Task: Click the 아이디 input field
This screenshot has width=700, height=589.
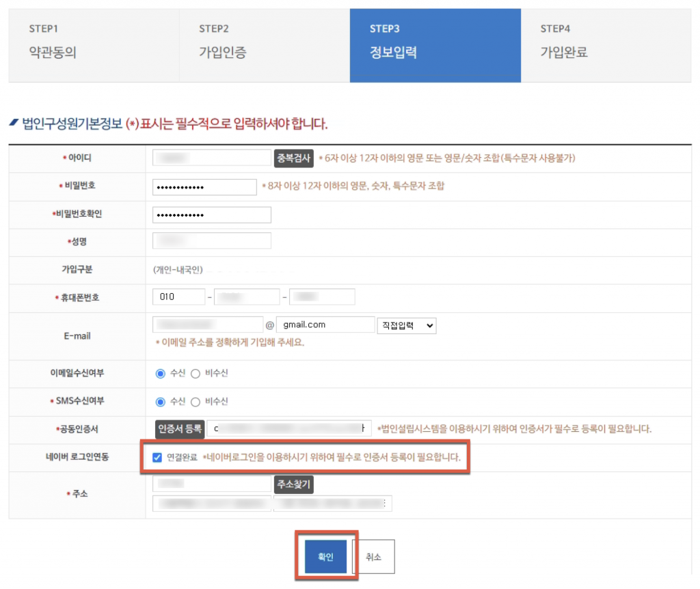Action: [x=212, y=158]
